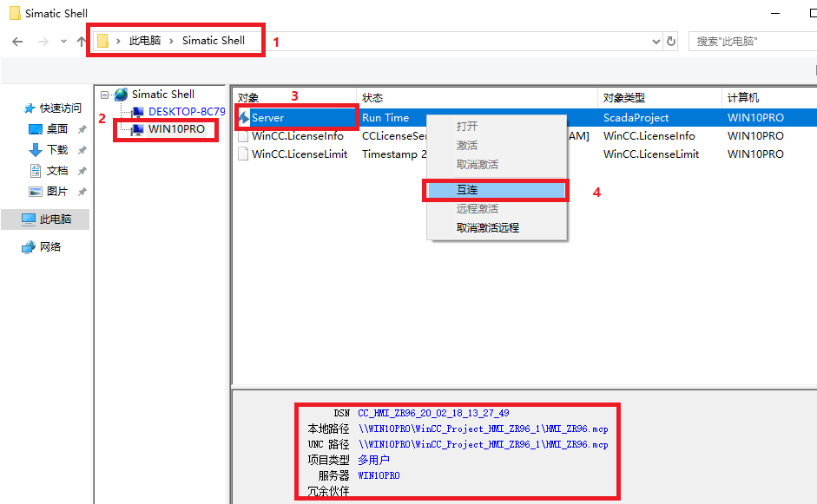Viewport: 817px width, 504px height.
Task: Click the WinCC.LicenseInfo file icon
Action: (243, 136)
